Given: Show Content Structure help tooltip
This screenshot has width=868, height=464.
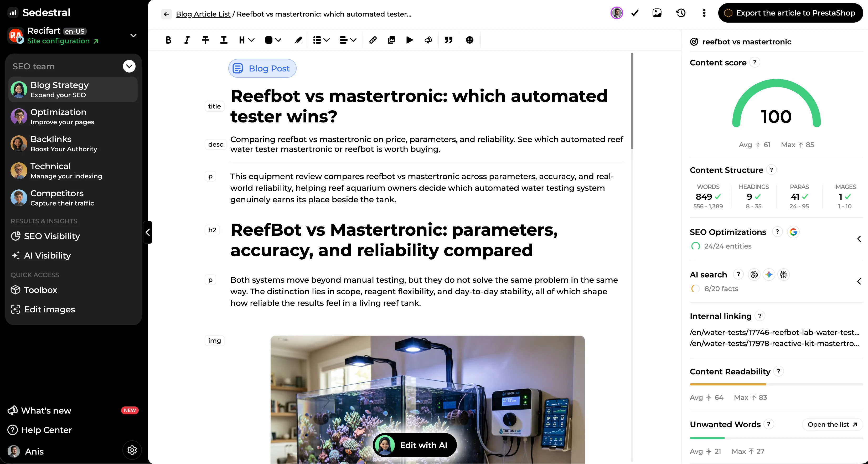Looking at the screenshot, I should point(771,170).
